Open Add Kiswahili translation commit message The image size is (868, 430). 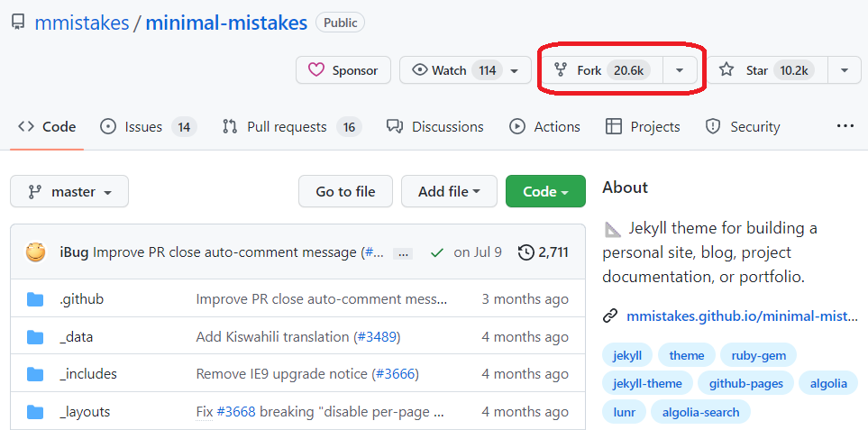coord(272,337)
